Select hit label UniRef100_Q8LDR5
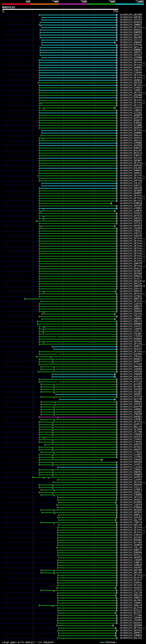Screen dimensions: 146x644 [x=131, y=37]
